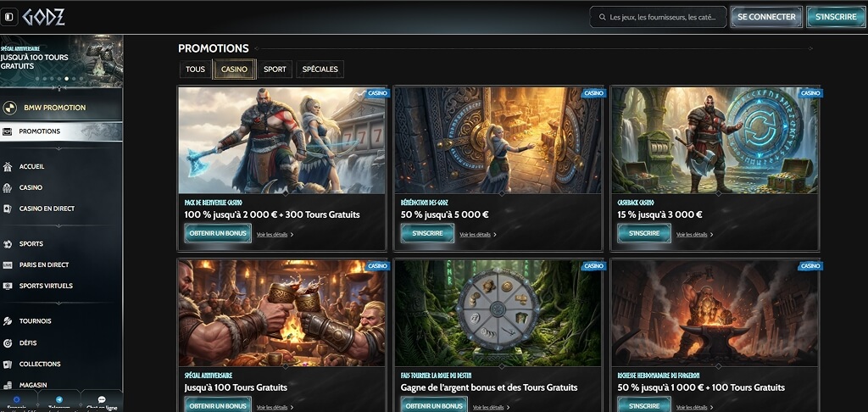This screenshot has height=412, width=868.
Task: Click the PROMOTIONS page heading
Action: tap(213, 48)
